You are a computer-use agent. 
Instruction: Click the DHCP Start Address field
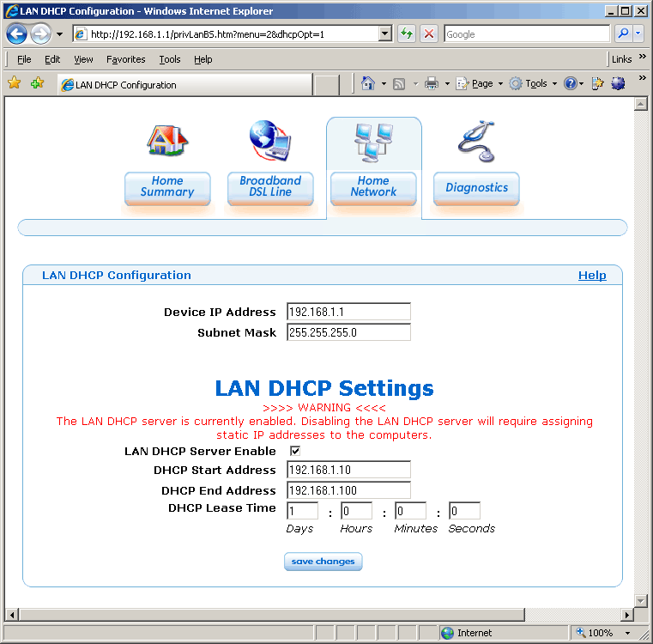tap(348, 470)
